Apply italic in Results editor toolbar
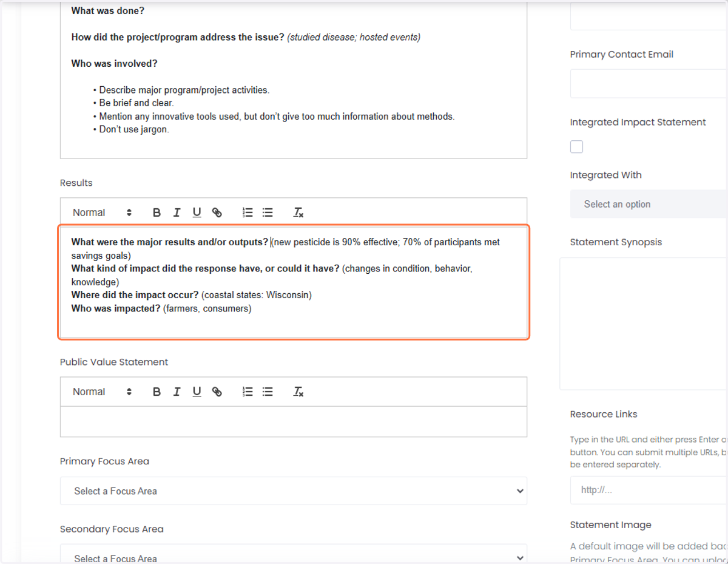The width and height of the screenshot is (728, 564). tap(177, 212)
